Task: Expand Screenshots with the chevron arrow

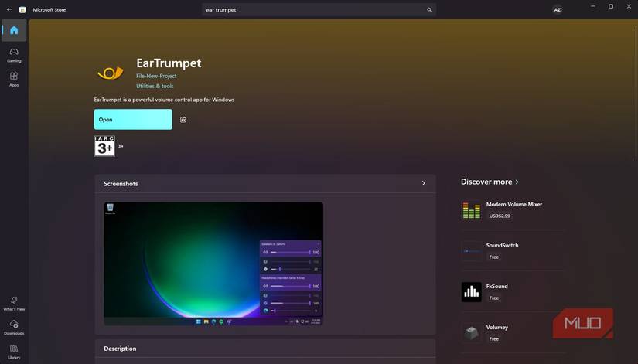Action: [x=423, y=183]
